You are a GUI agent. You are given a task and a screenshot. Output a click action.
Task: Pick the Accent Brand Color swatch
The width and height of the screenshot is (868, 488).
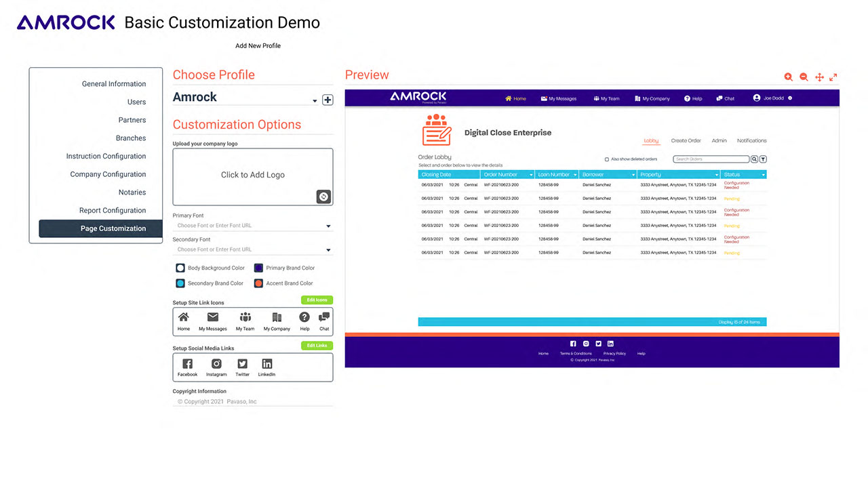(x=258, y=283)
